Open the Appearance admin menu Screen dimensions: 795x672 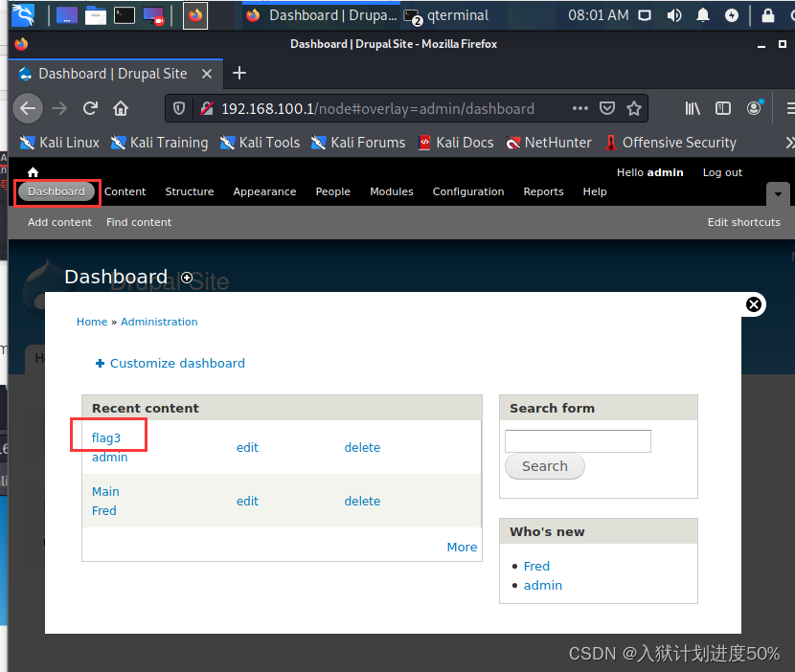(264, 191)
